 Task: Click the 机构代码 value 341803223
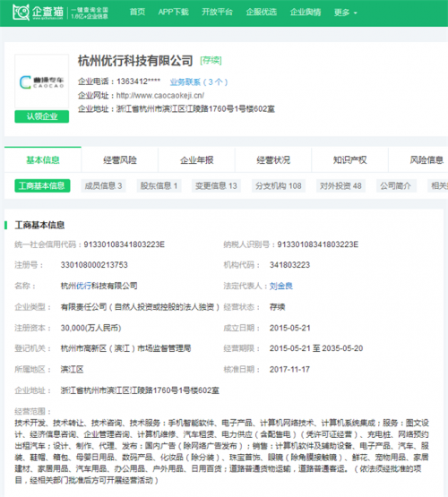289,265
